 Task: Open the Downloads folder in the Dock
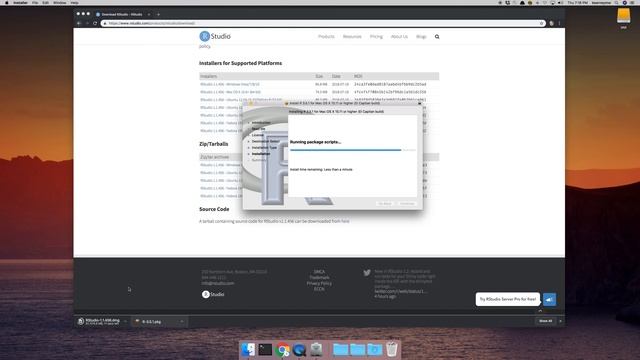pyautogui.click(x=374, y=350)
